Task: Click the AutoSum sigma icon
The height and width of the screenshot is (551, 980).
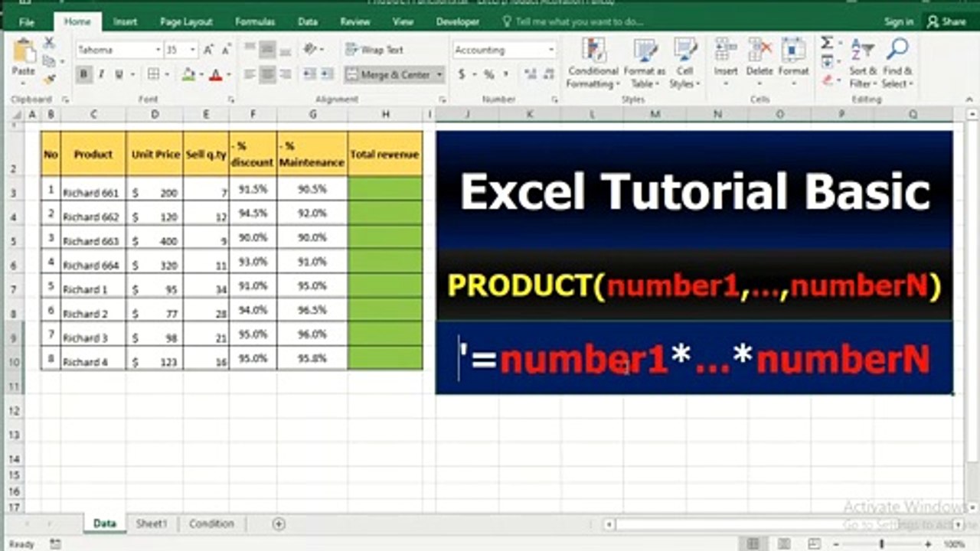Action: [x=827, y=43]
